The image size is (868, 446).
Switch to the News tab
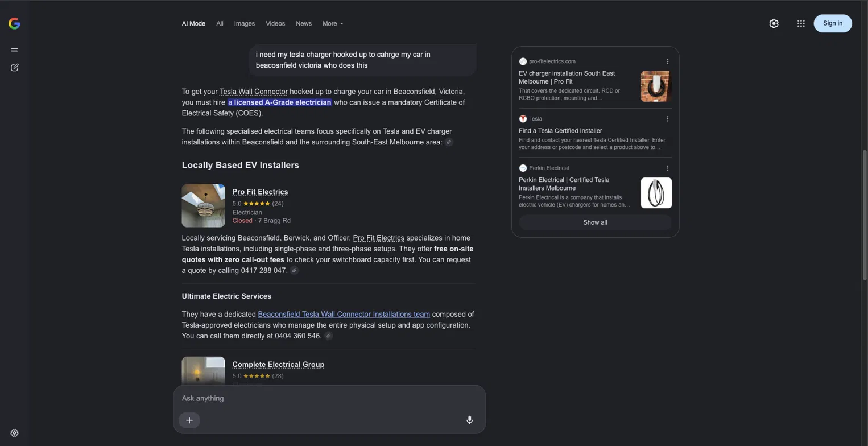tap(304, 23)
